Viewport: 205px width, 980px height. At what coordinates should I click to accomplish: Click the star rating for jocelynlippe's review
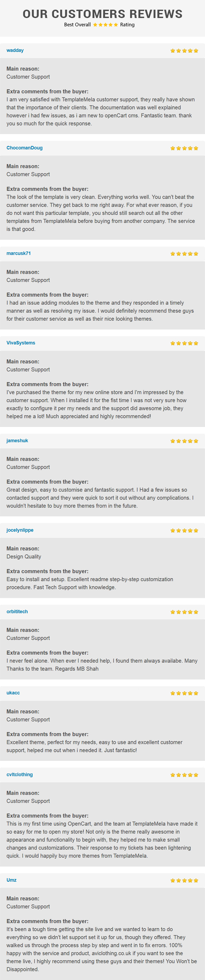(184, 530)
